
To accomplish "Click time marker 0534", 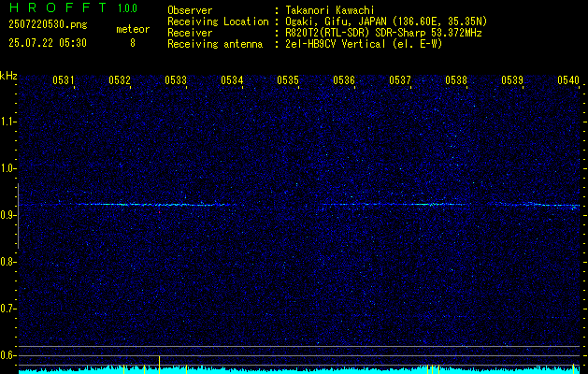I will point(232,79).
